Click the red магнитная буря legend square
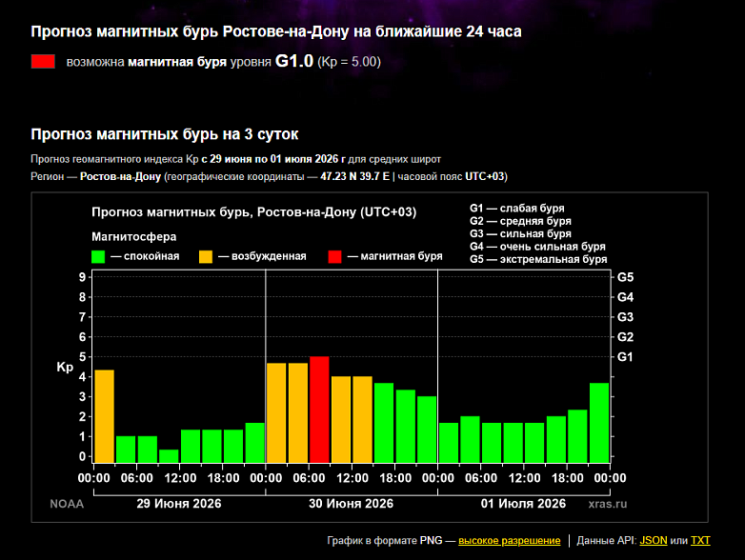This screenshot has height=560, width=745. [x=335, y=257]
